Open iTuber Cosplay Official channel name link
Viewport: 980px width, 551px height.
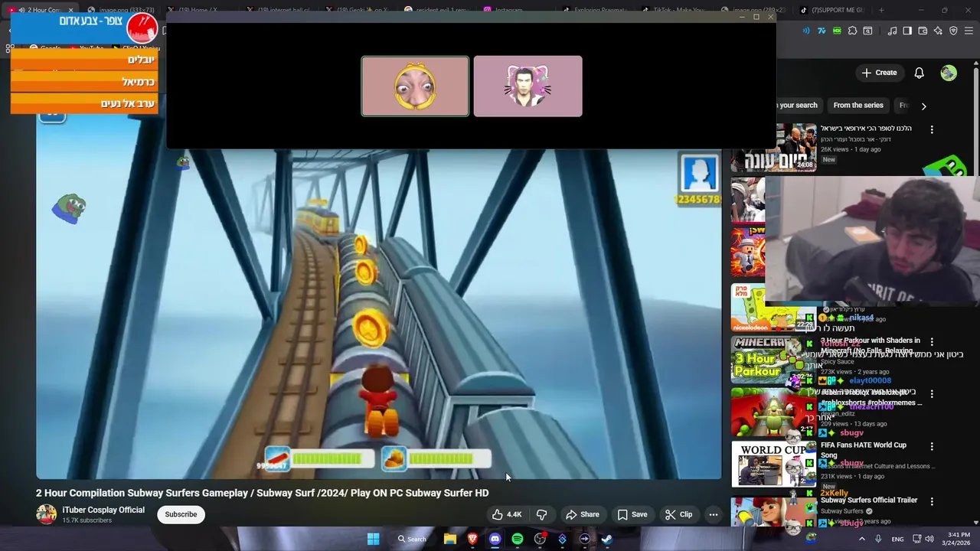pyautogui.click(x=103, y=510)
